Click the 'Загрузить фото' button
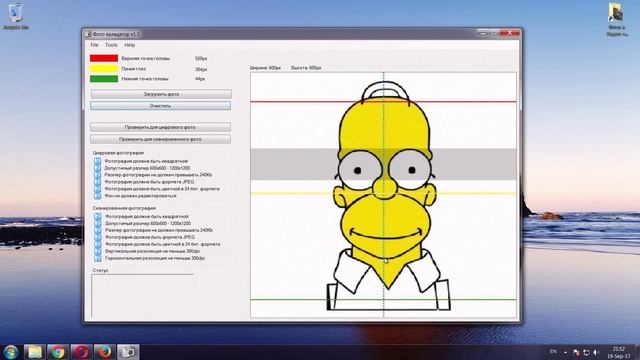Screen dimensions: 640x360 click(161, 94)
